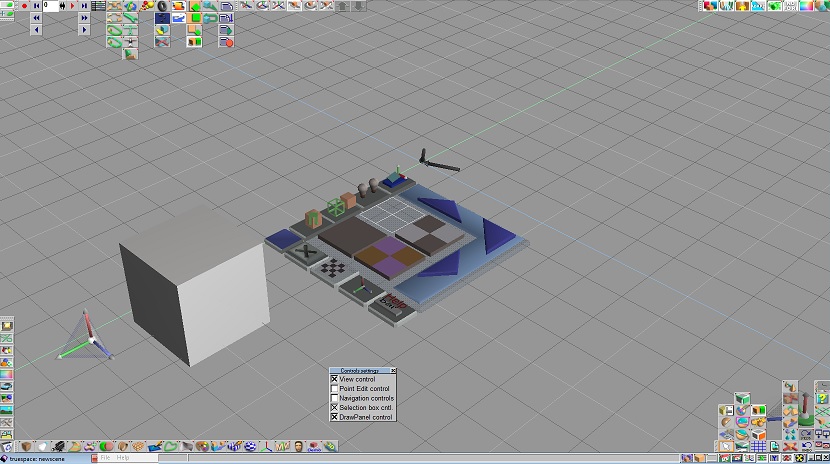Select the green and red spheres icon
Screen dimensions: 830x464
106,447
